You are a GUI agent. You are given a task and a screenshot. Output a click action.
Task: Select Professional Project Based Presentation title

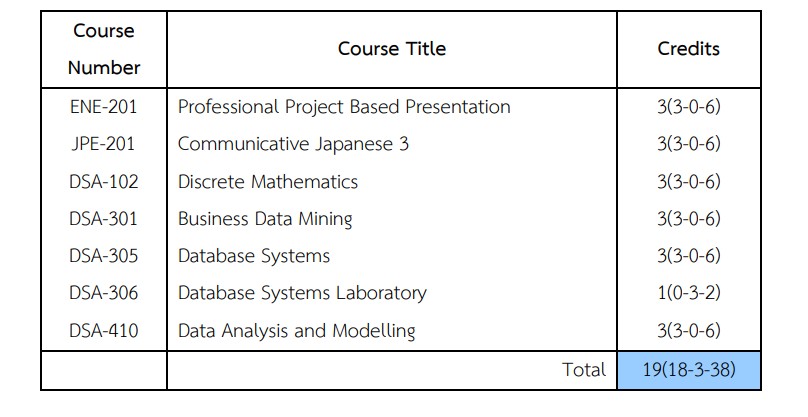pos(344,107)
